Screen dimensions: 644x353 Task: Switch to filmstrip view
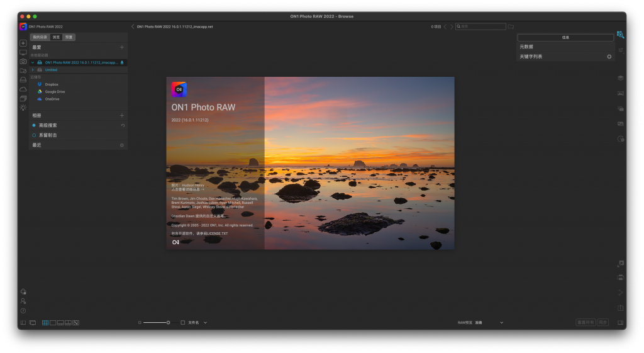(x=60, y=323)
